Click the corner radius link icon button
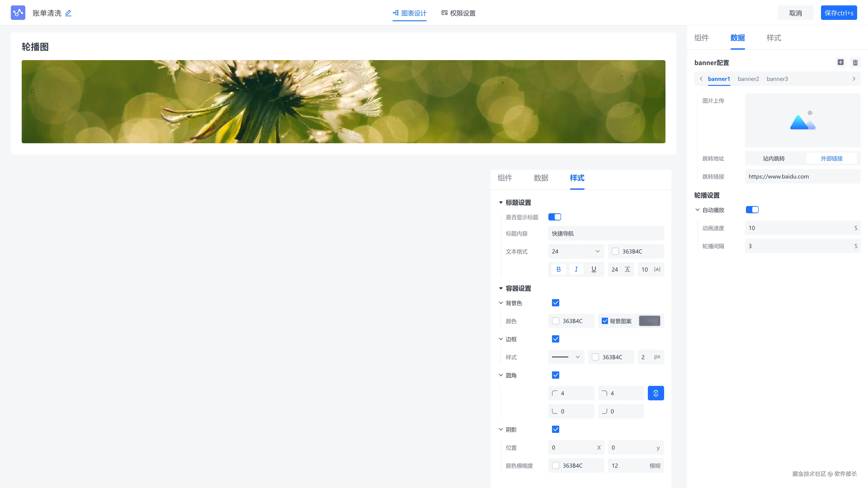The image size is (868, 488). [655, 393]
